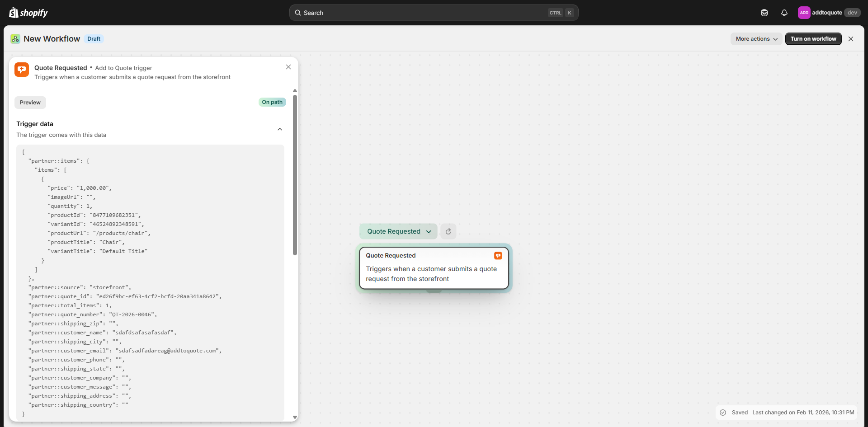The image size is (868, 427).
Task: Click the orange quote icon in the panel header
Action: point(21,70)
